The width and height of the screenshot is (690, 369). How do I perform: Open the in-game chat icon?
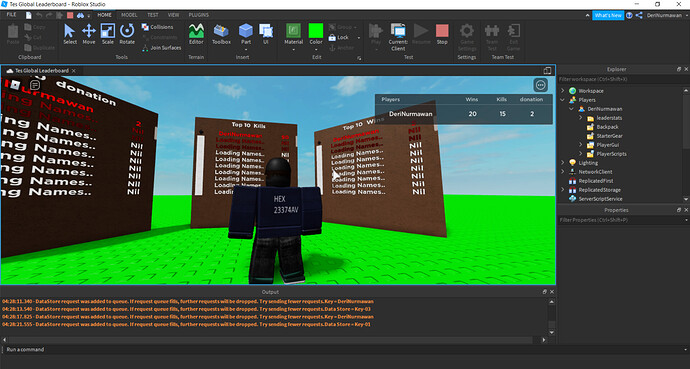[x=35, y=84]
